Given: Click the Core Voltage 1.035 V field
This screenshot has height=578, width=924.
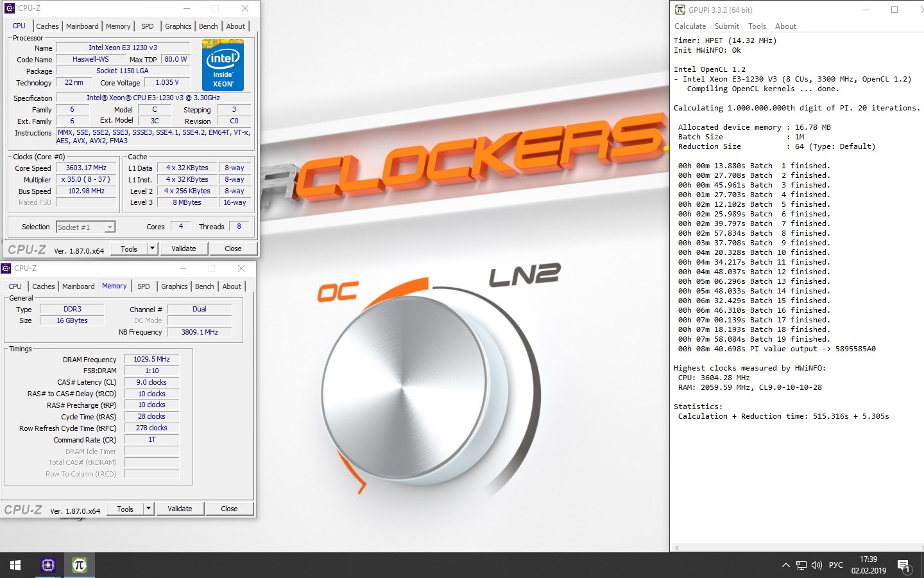Looking at the screenshot, I should [x=167, y=82].
